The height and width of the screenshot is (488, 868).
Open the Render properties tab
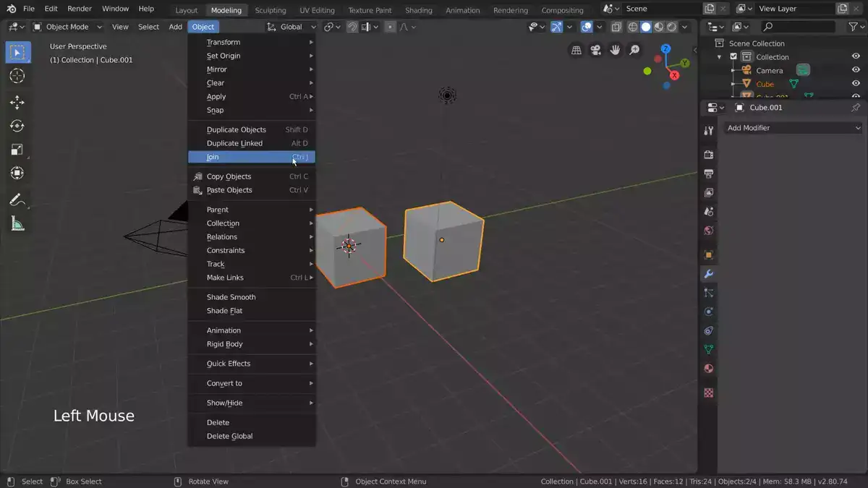click(x=709, y=155)
